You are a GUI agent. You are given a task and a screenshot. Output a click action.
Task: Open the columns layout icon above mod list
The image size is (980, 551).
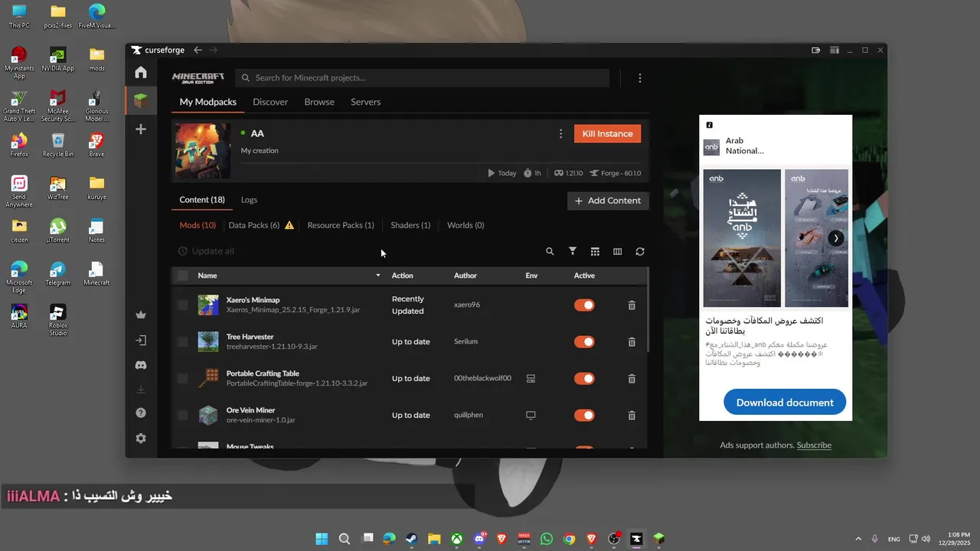(x=618, y=251)
